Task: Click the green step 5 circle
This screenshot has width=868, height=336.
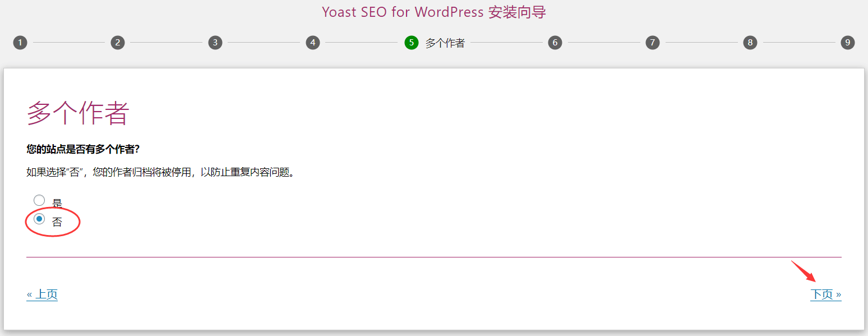Action: [x=412, y=43]
